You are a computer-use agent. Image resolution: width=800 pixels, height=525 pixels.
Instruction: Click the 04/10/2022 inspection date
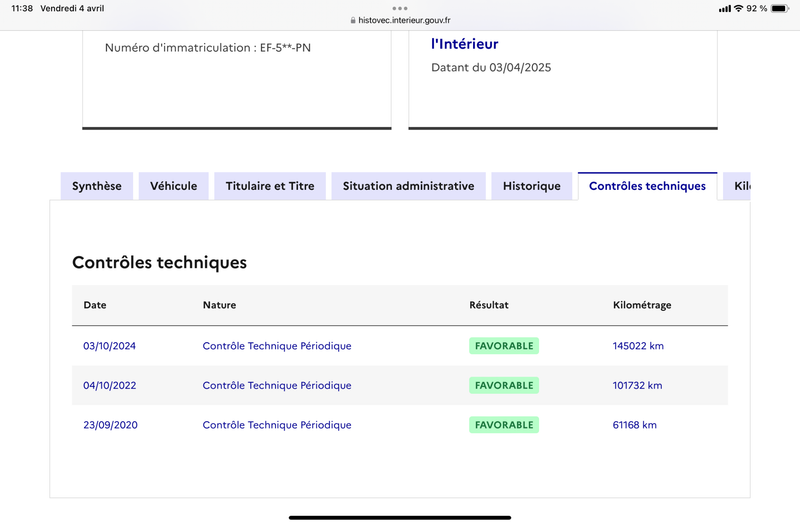click(x=109, y=385)
